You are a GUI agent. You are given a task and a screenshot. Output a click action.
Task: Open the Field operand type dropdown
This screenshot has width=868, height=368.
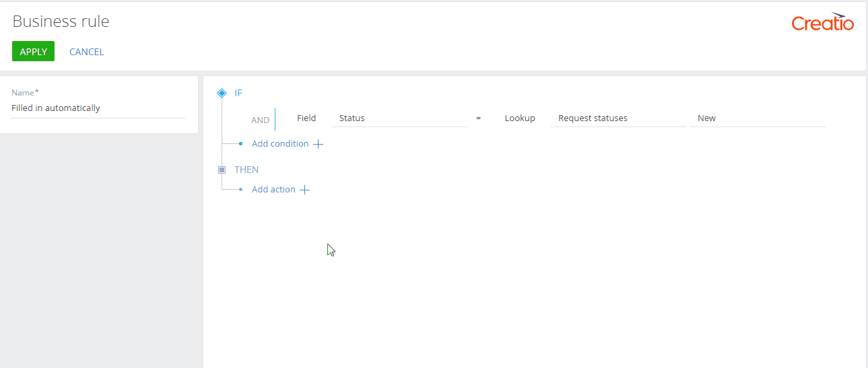tap(306, 118)
